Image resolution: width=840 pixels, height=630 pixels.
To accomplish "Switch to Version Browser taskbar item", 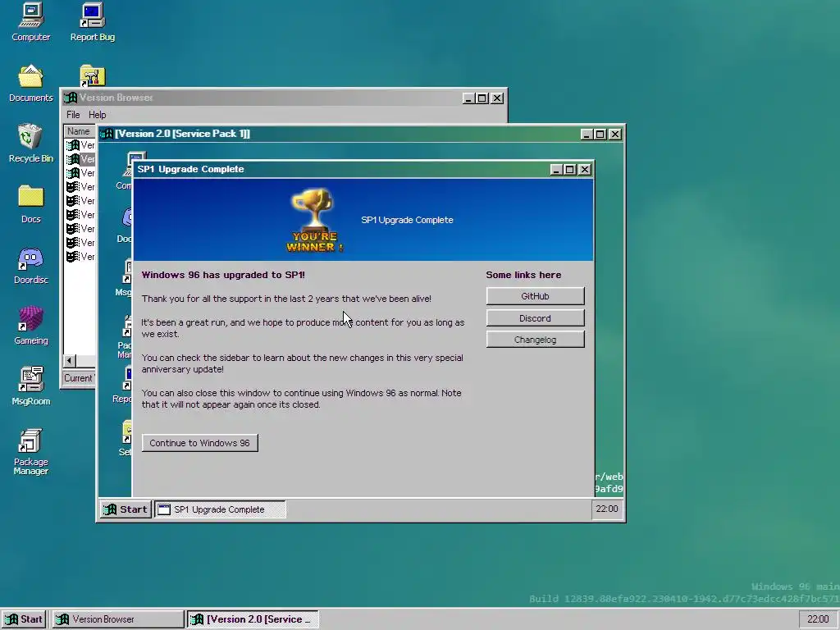I will point(117,619).
